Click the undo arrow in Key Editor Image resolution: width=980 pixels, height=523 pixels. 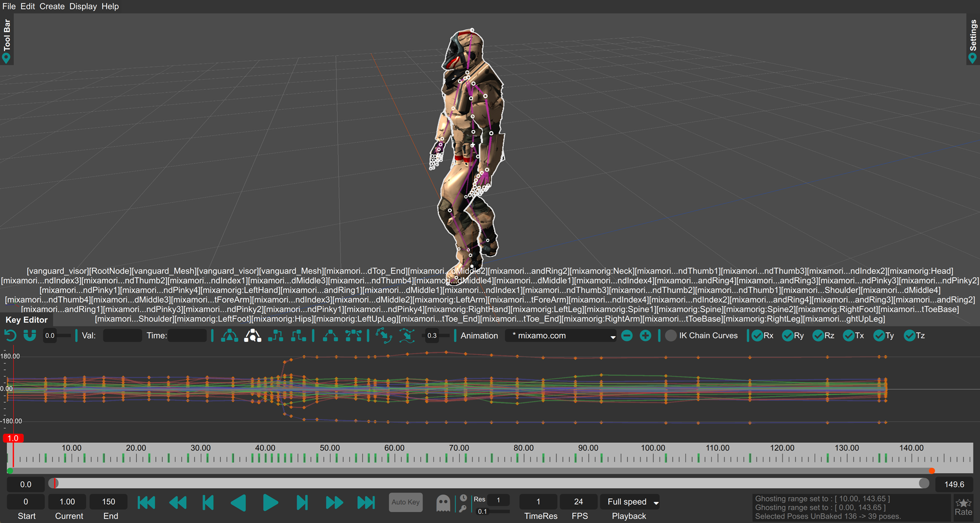10,336
